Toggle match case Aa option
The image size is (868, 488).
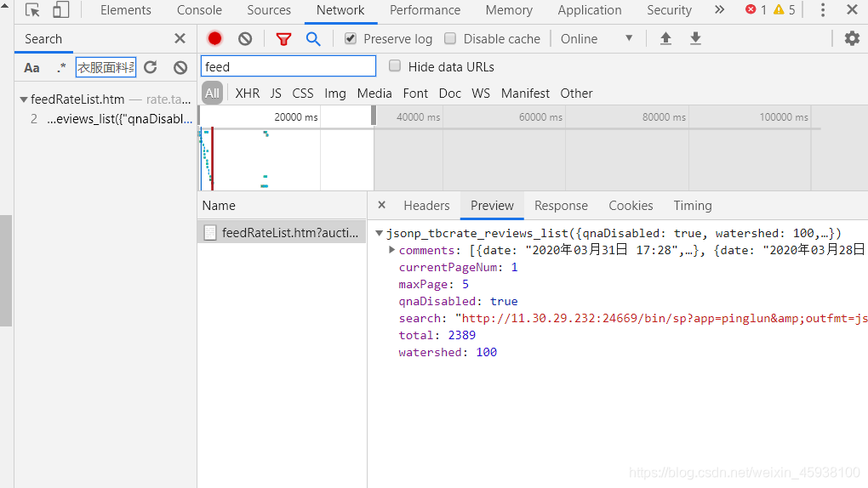[x=31, y=67]
